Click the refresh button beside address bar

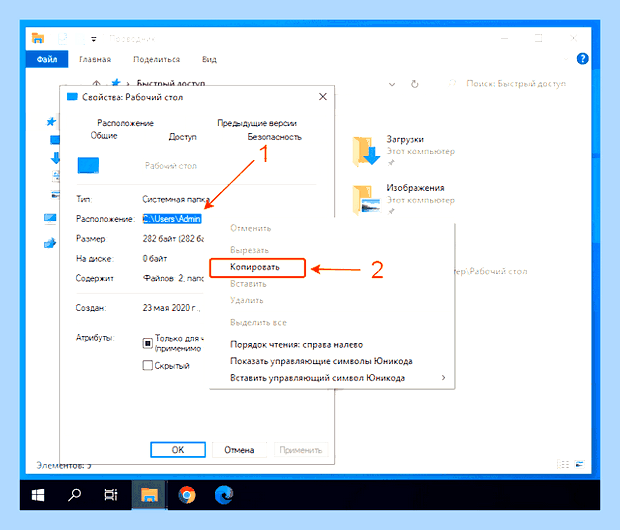click(x=414, y=84)
